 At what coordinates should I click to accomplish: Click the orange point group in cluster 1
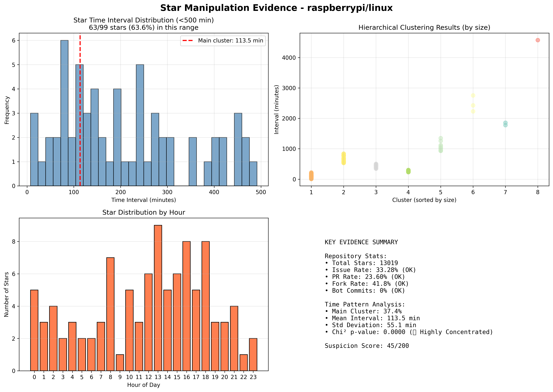click(x=311, y=176)
